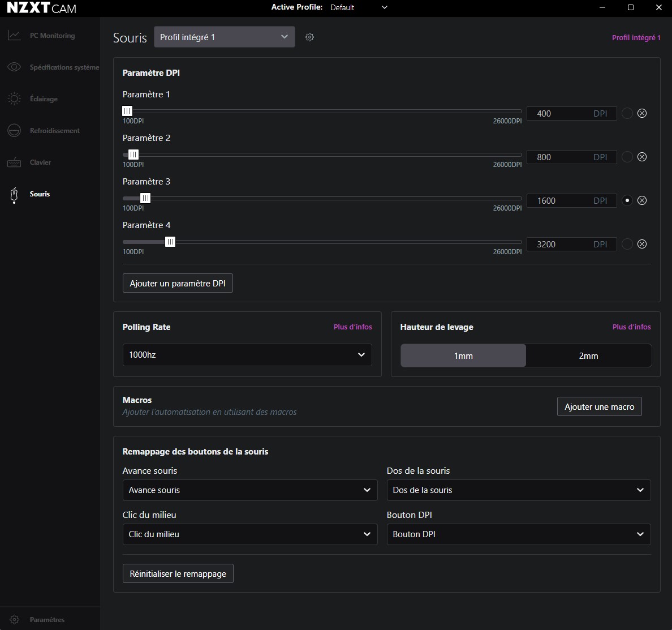The image size is (672, 630).
Task: Open PC Monitoring graph icon in sidebar
Action: tap(14, 36)
